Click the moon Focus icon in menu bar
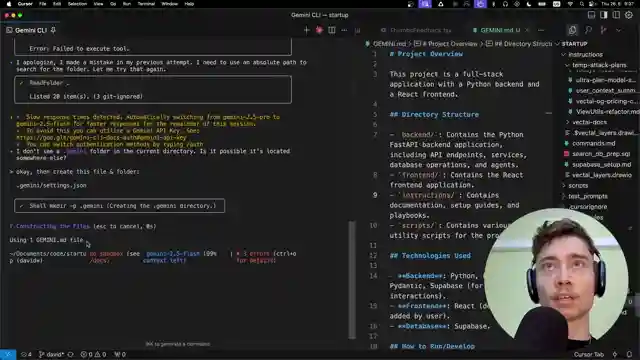 pos(529,4)
